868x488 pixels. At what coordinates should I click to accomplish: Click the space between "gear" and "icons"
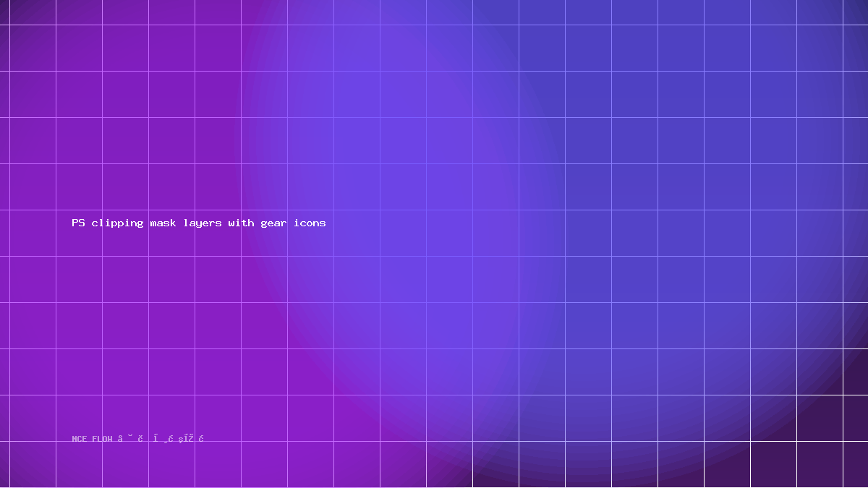coord(290,223)
